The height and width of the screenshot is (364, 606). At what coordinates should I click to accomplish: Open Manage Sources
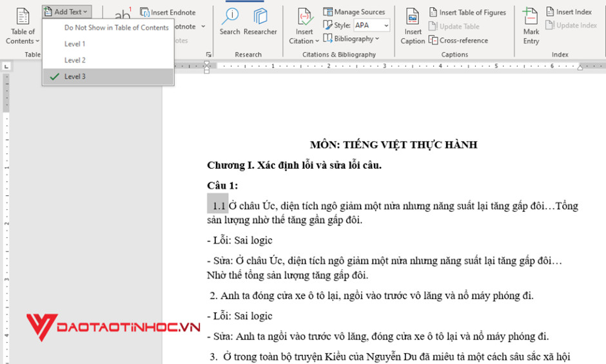pyautogui.click(x=354, y=12)
